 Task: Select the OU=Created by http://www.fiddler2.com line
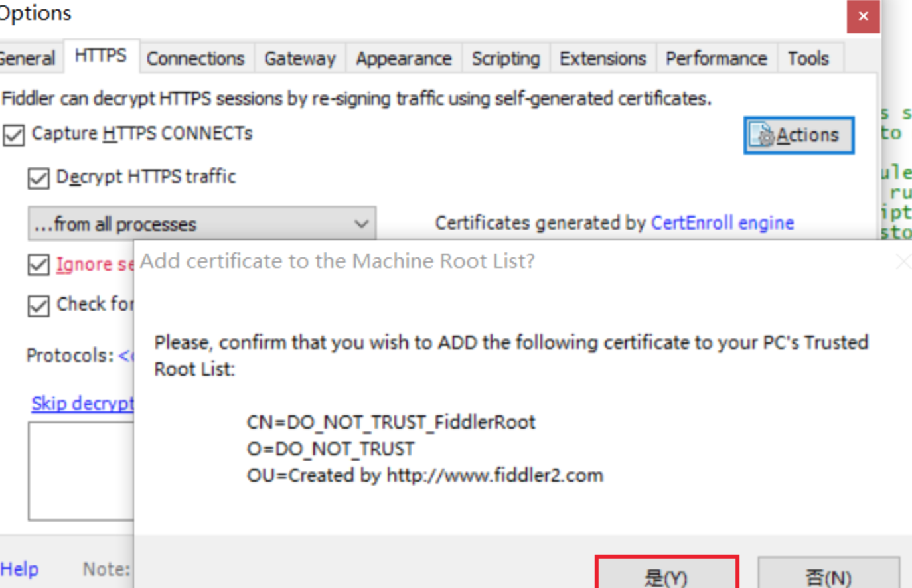point(425,476)
